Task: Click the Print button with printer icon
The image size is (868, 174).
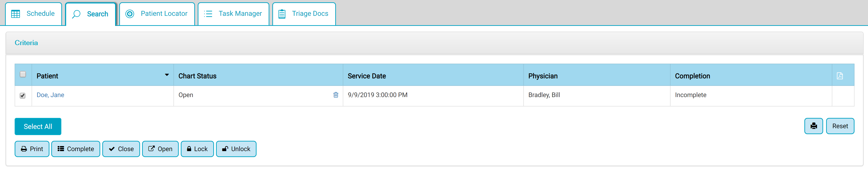Action: pyautogui.click(x=32, y=149)
